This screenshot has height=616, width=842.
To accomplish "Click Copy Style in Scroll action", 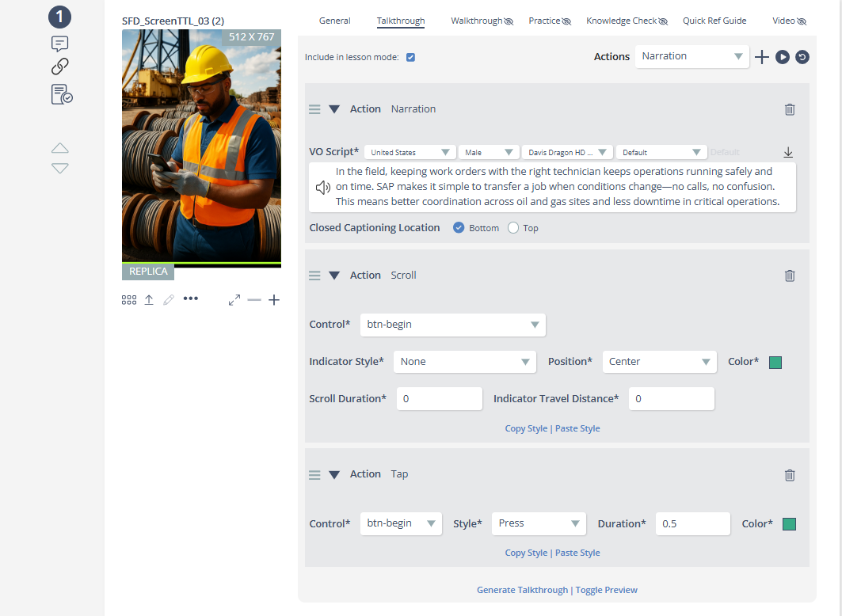I will click(x=526, y=428).
